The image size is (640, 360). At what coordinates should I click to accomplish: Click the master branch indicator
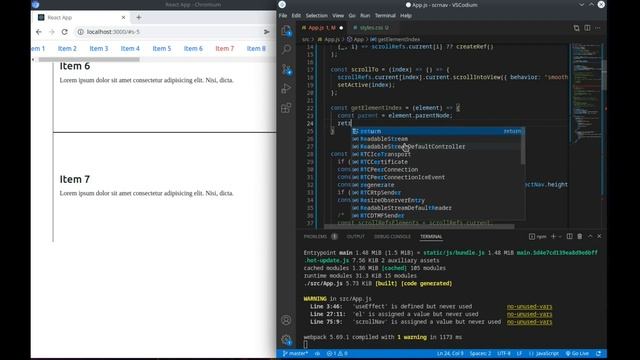coord(296,353)
